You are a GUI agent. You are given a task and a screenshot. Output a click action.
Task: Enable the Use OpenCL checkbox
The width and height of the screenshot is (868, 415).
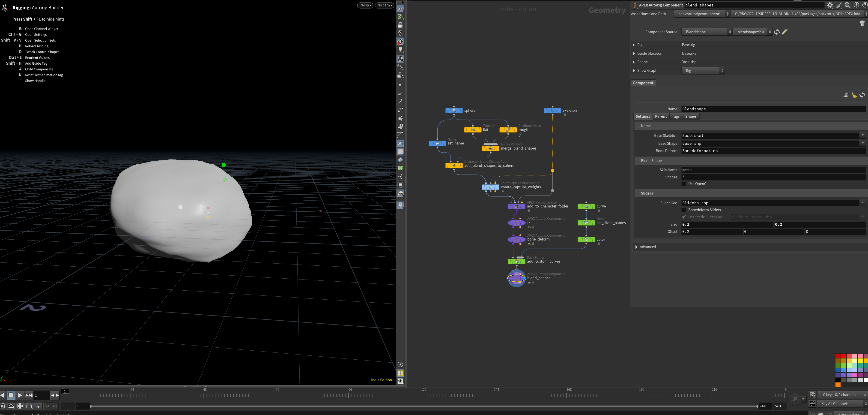coord(684,184)
